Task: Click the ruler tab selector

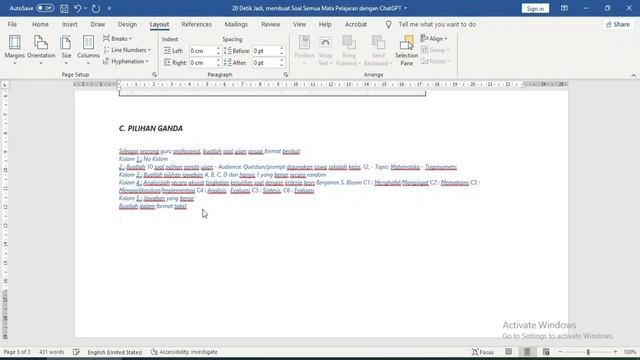Action: point(5,85)
